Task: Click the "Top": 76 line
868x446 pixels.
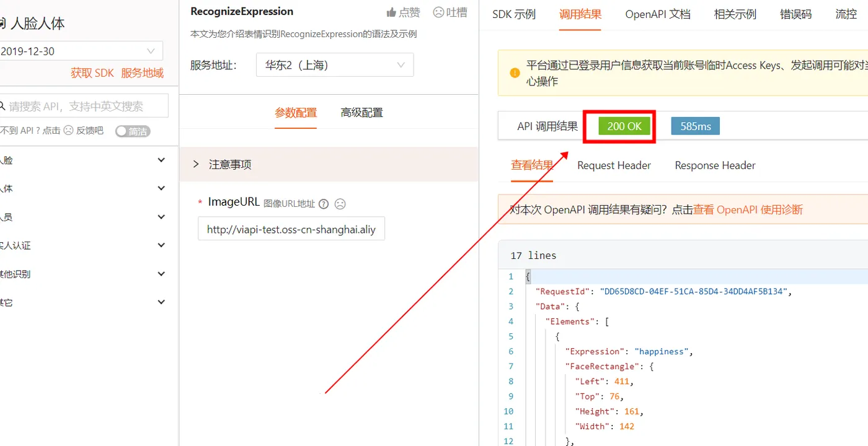Action: coord(599,396)
